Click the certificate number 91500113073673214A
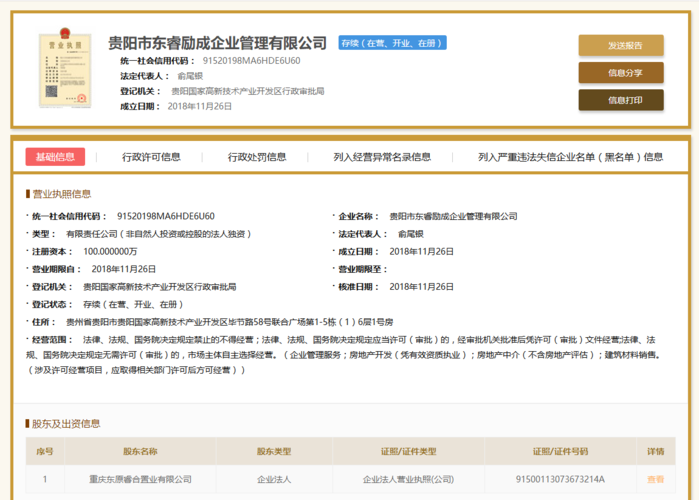 (x=560, y=480)
